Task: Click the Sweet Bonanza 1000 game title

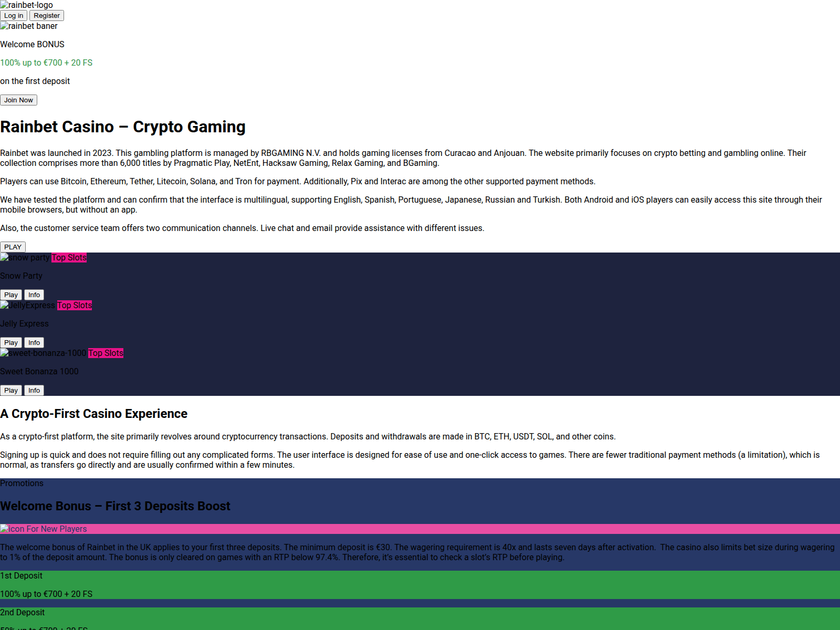Action: click(39, 372)
